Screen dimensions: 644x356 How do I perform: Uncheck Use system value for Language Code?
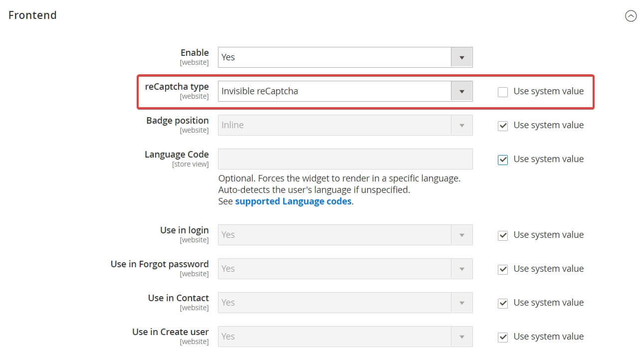[503, 160]
